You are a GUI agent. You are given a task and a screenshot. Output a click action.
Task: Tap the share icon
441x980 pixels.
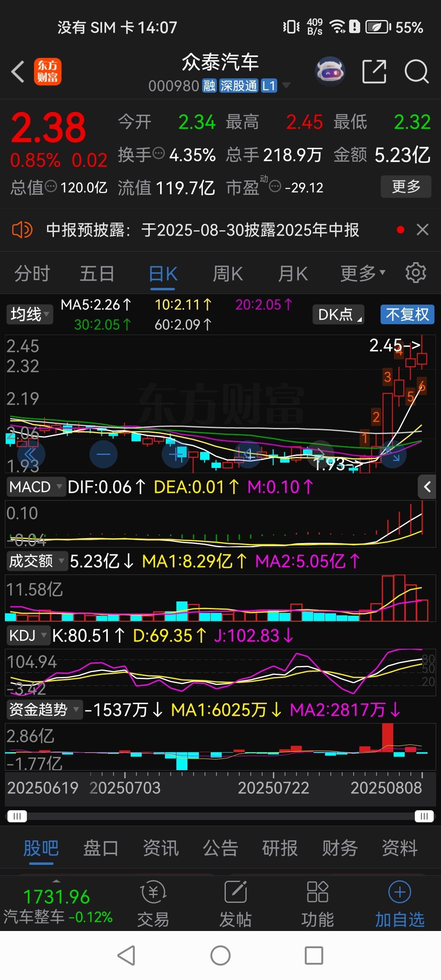pos(374,71)
